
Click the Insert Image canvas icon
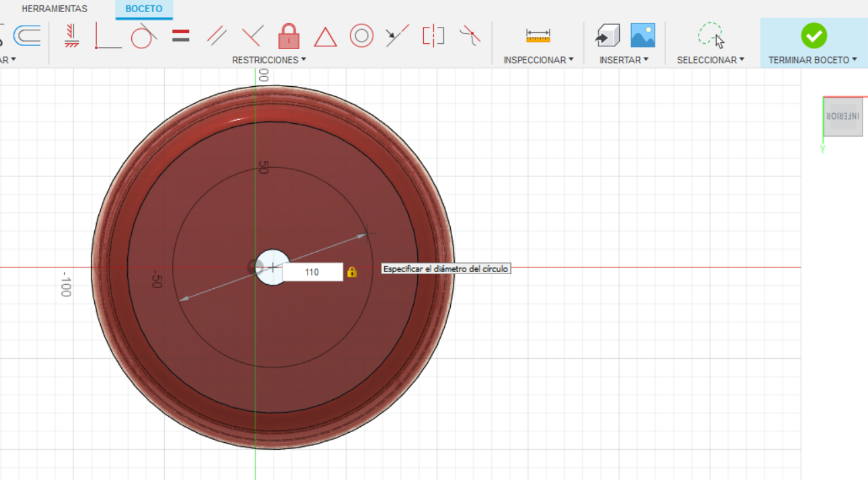643,36
